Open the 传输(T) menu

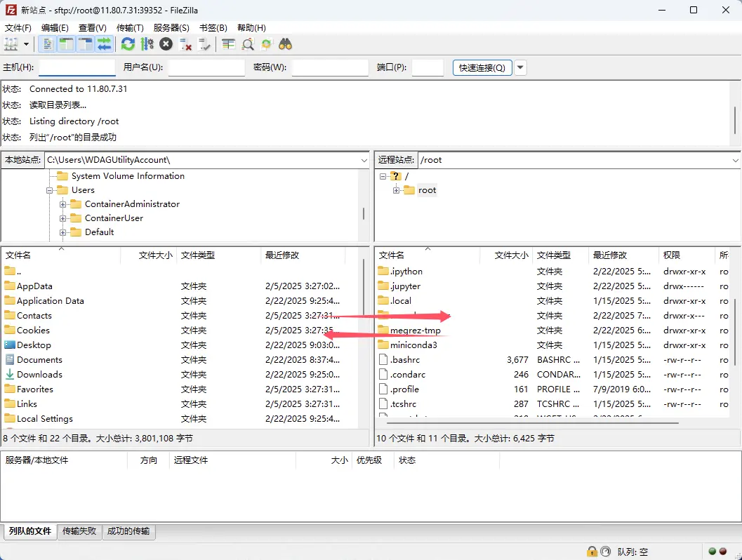coord(129,28)
